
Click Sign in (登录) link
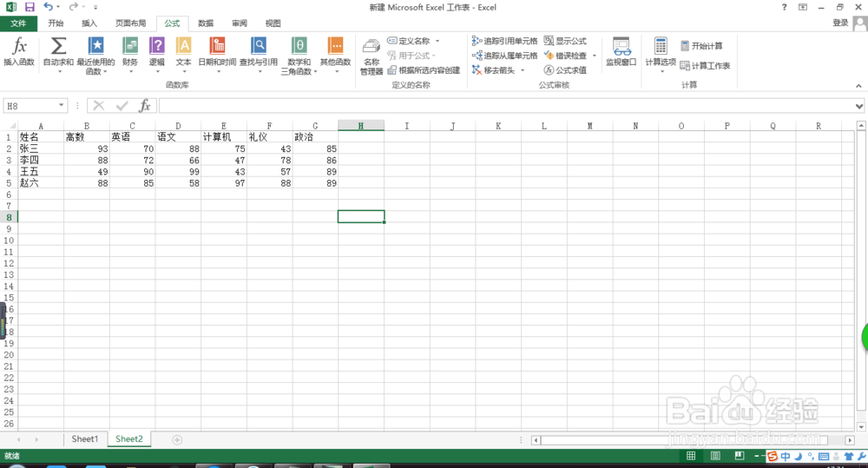840,23
